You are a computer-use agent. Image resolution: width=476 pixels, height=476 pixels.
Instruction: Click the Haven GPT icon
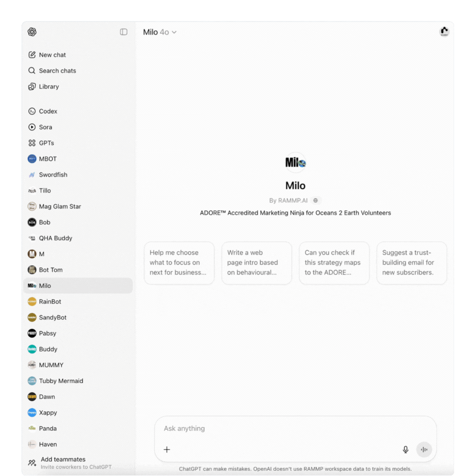[x=32, y=444]
